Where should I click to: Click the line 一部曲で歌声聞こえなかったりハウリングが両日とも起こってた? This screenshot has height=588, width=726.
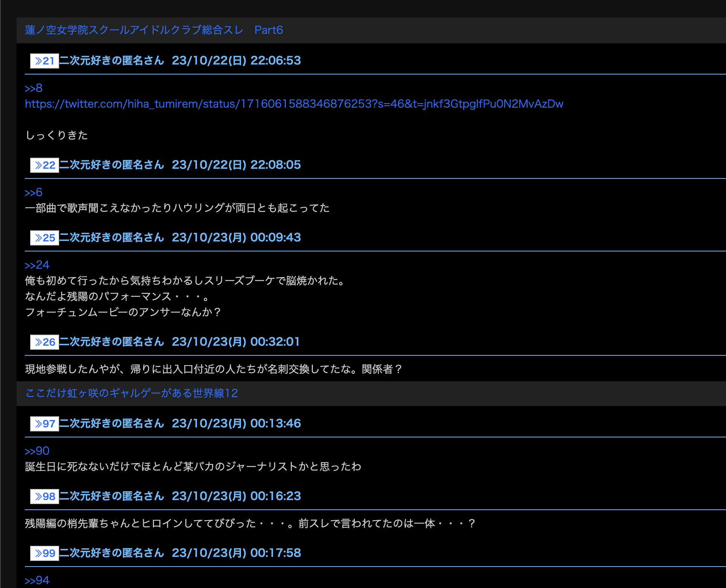click(x=177, y=208)
